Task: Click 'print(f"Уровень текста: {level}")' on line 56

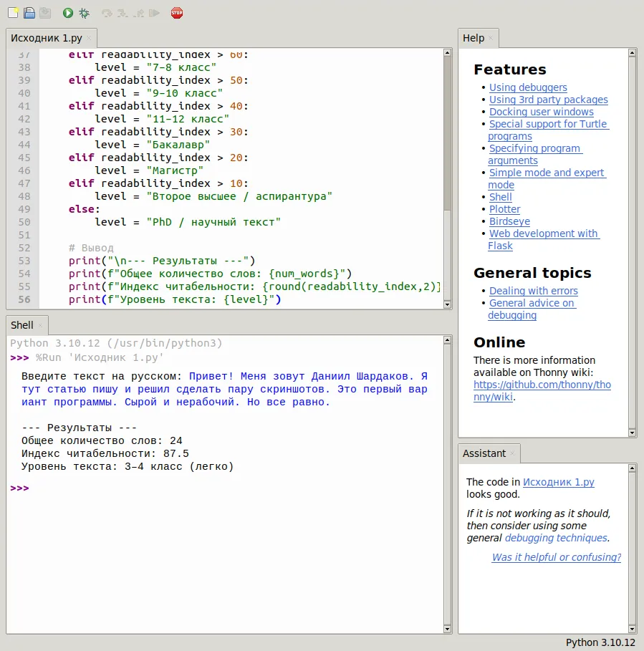Action: (175, 299)
